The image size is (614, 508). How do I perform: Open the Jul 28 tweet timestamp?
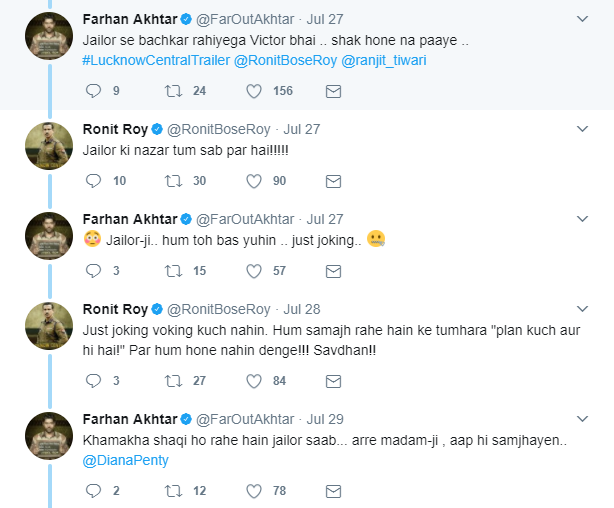(x=301, y=309)
